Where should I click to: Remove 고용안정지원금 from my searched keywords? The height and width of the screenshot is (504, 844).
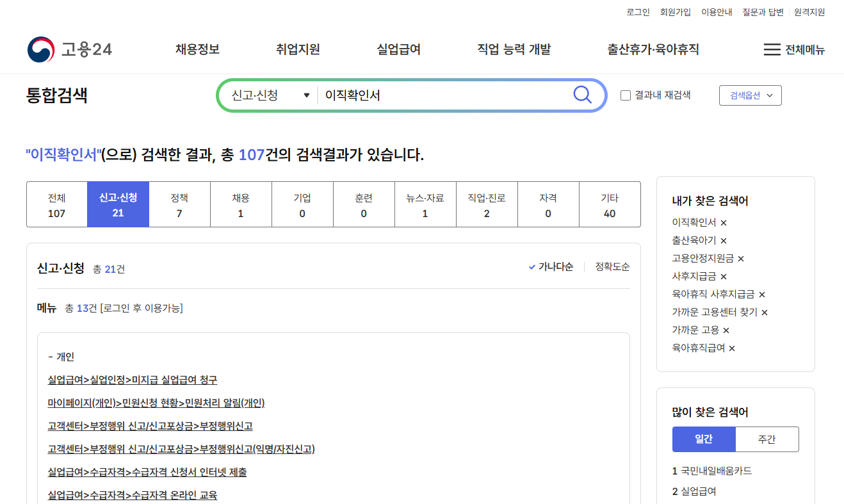click(741, 259)
